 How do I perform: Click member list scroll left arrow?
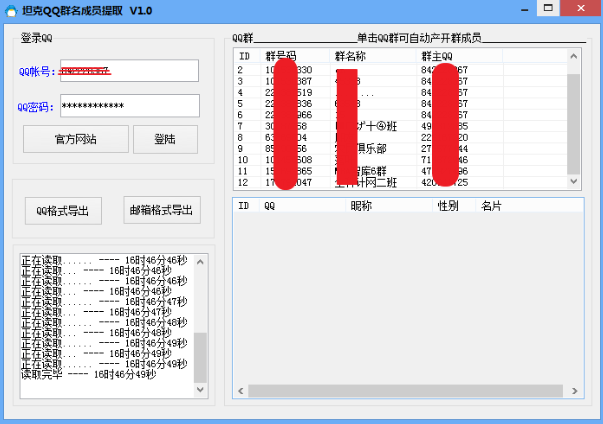[241, 391]
